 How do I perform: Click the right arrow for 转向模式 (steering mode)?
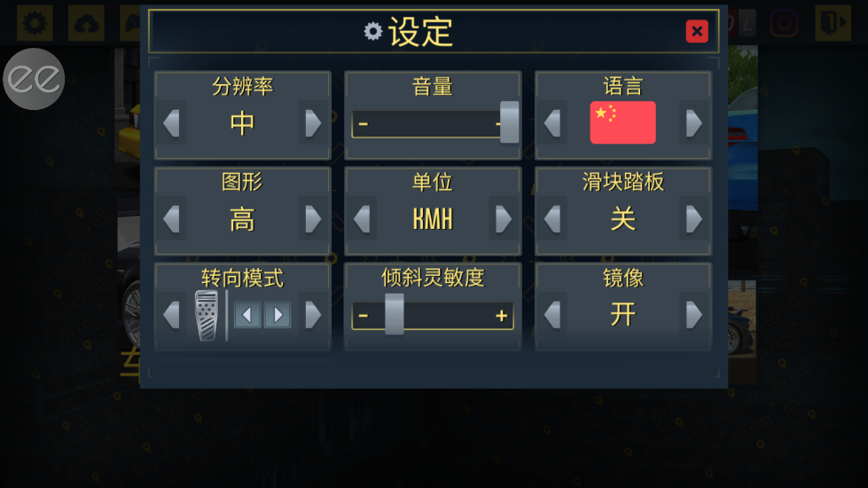(313, 315)
